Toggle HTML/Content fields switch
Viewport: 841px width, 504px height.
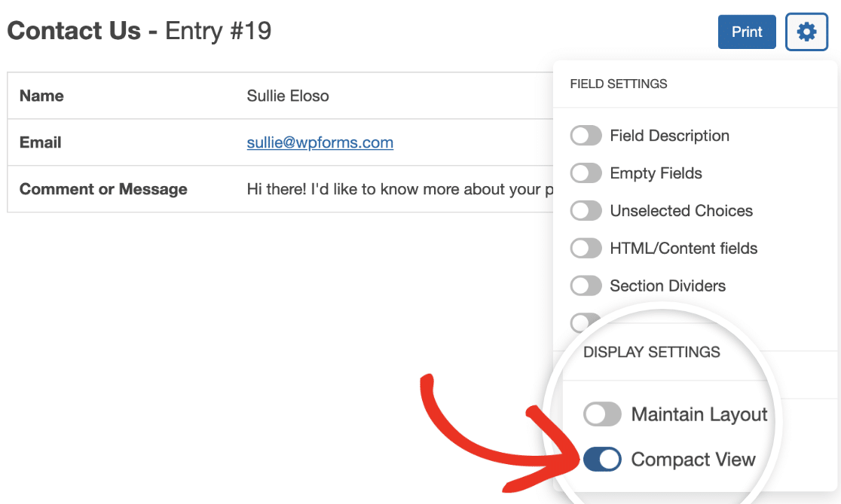586,249
